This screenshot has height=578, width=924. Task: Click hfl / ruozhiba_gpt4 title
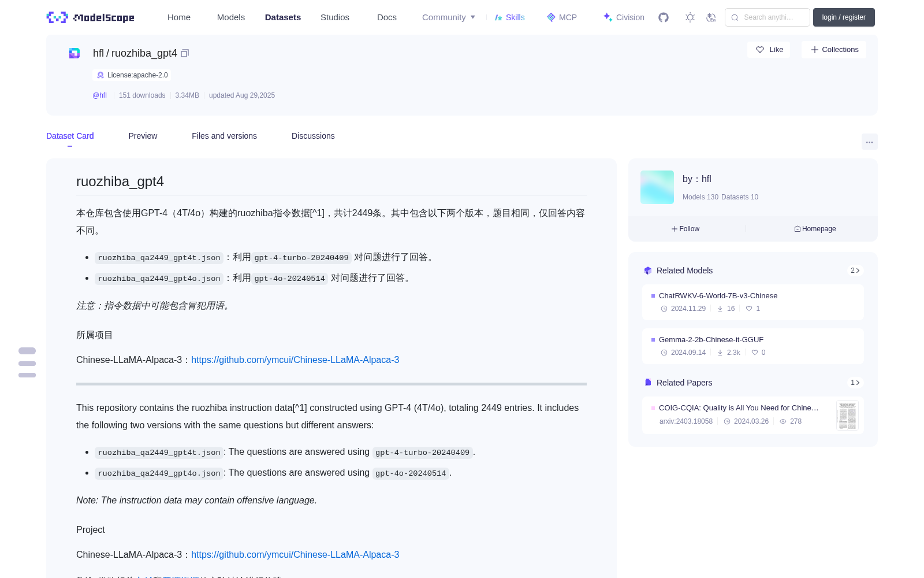(135, 53)
